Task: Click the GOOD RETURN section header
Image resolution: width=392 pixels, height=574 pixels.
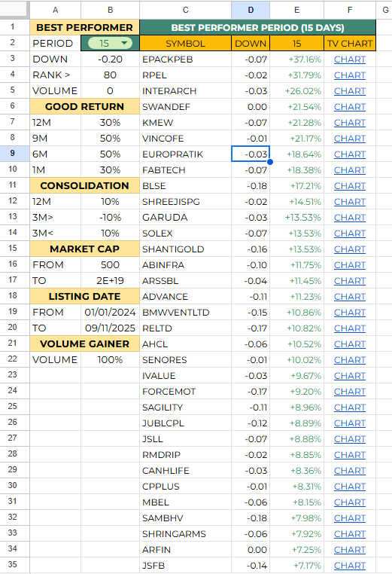Action: point(84,106)
